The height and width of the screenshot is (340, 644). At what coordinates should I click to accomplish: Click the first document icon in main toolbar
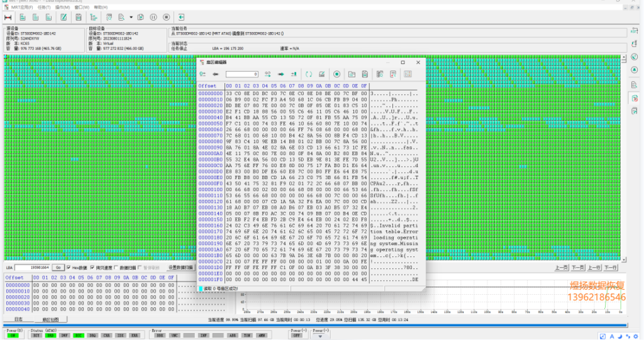(x=23, y=17)
